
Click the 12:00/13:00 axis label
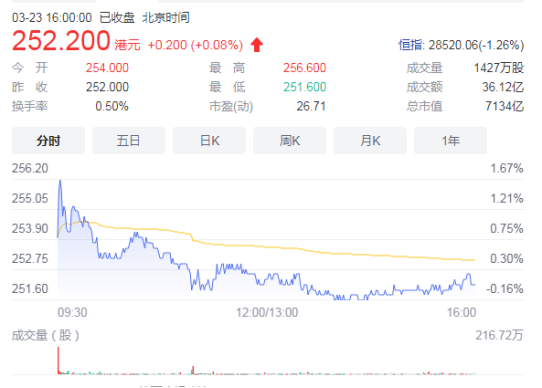point(267,313)
